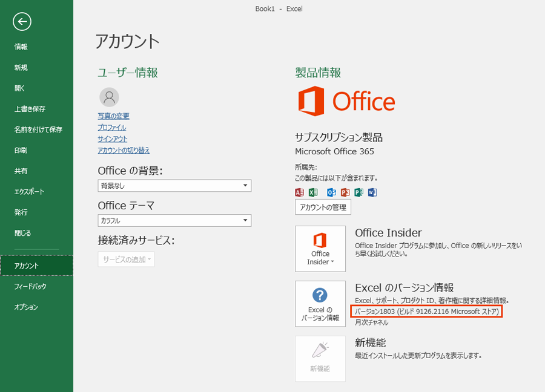545x392 pixels.
Task: Select 名前を付けて保存 in the sidebar
Action: point(36,129)
